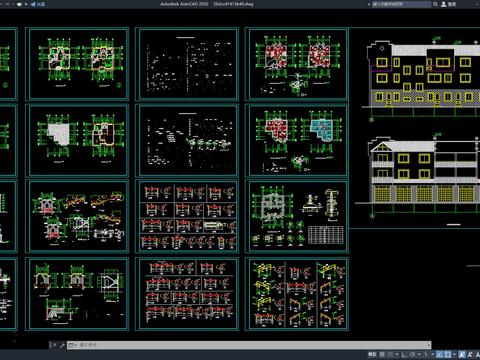Open polar tracking dropdown arrow in status bar
This screenshot has height=360, width=480.
(x=419, y=354)
